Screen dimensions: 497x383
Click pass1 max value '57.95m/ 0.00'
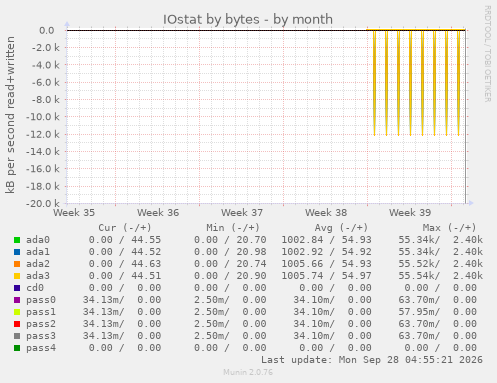[x=437, y=312]
